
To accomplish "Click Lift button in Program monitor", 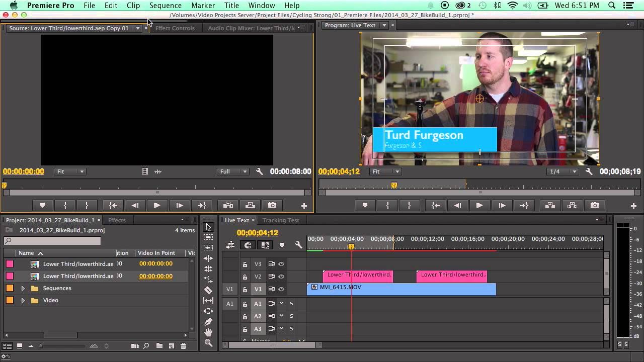I will click(550, 205).
